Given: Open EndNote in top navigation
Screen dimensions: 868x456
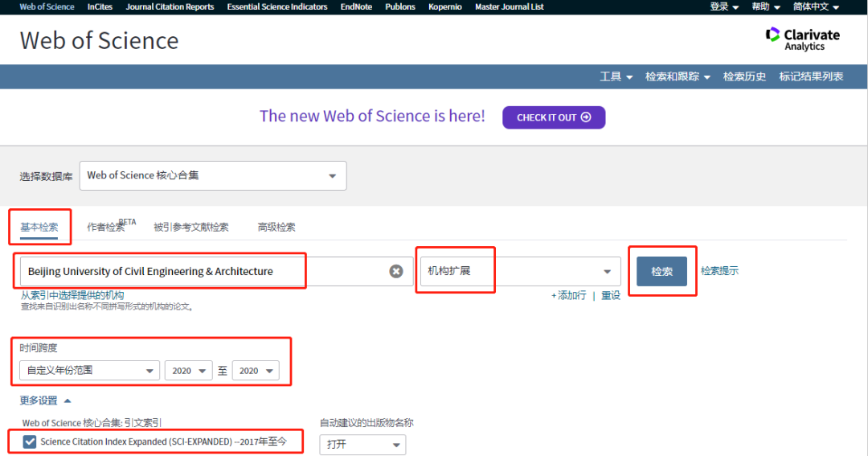Looking at the screenshot, I should click(x=356, y=6).
